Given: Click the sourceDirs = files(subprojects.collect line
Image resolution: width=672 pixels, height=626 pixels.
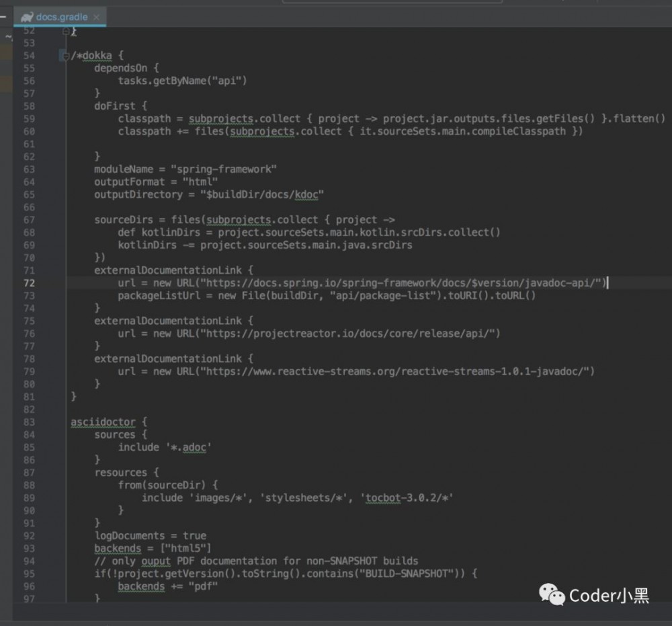Looking at the screenshot, I should [245, 219].
